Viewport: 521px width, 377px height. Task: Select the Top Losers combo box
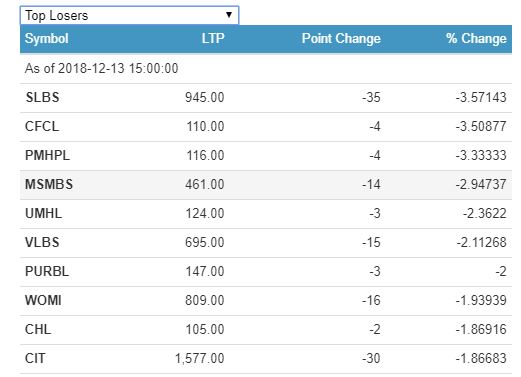point(129,15)
